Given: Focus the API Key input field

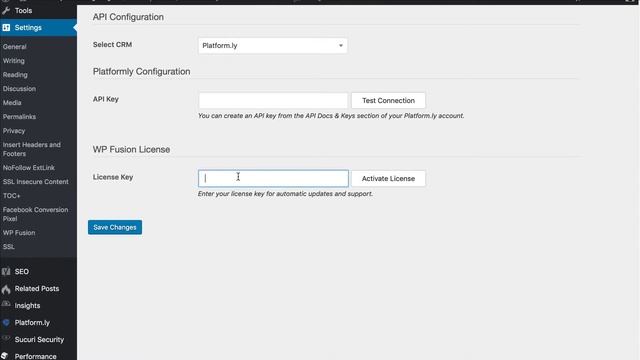Looking at the screenshot, I should click(273, 100).
